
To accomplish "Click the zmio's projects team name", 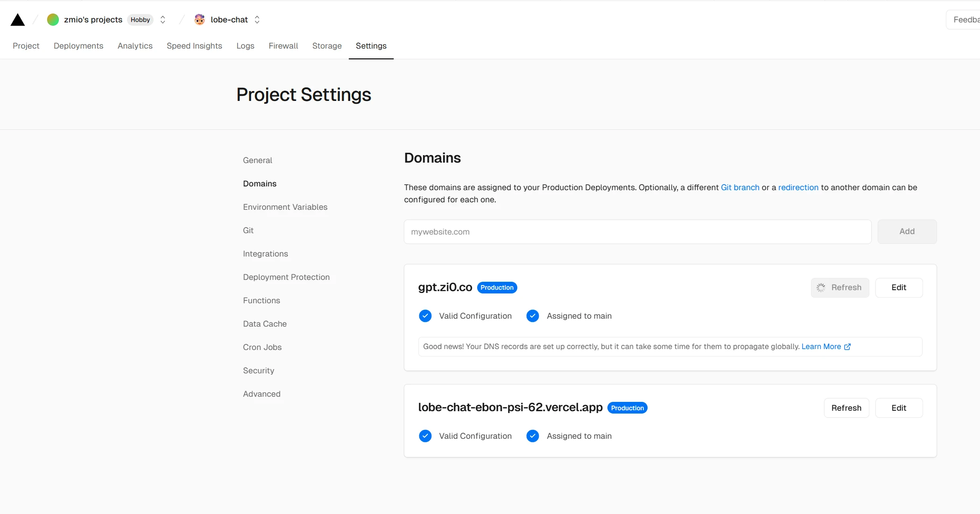I will click(x=93, y=20).
